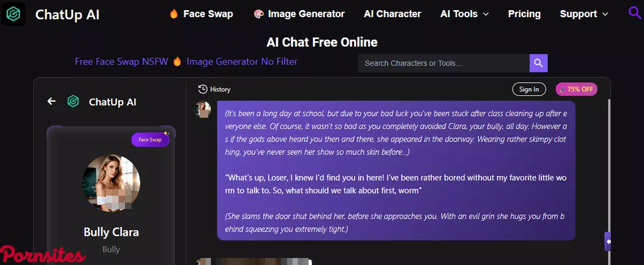This screenshot has height=265, width=644.
Task: Go to the AI Character page
Action: (x=392, y=14)
